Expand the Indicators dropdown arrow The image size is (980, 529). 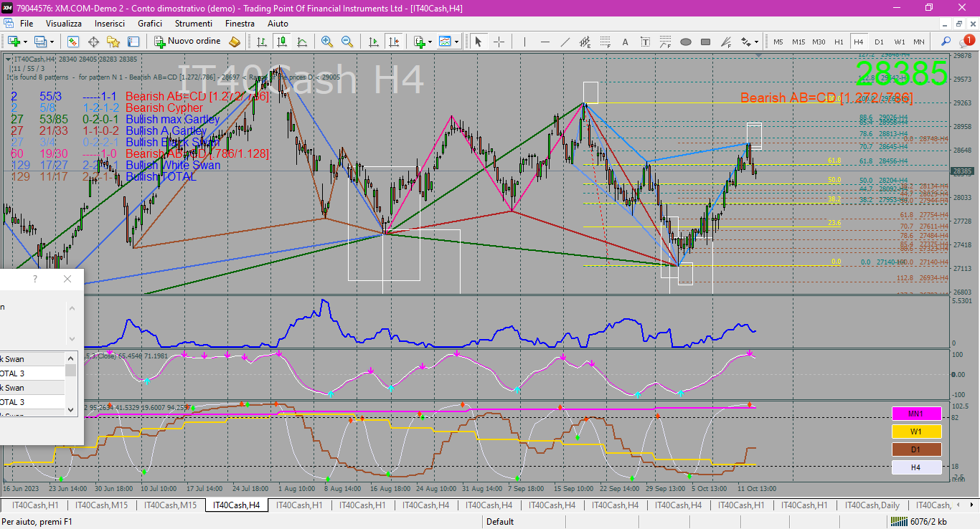[x=430, y=42]
